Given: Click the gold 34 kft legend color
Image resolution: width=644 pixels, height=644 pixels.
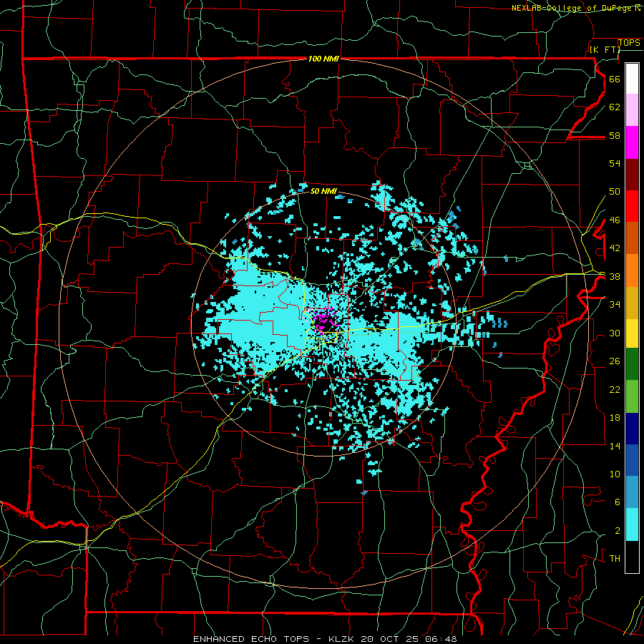Looking at the screenshot, I should 632,303.
